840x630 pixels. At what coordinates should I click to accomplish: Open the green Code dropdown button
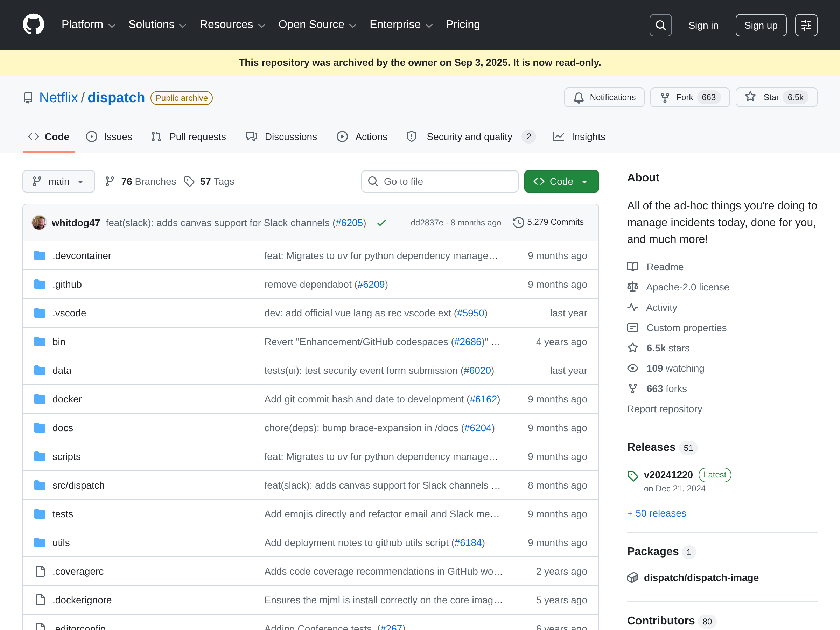(x=561, y=182)
